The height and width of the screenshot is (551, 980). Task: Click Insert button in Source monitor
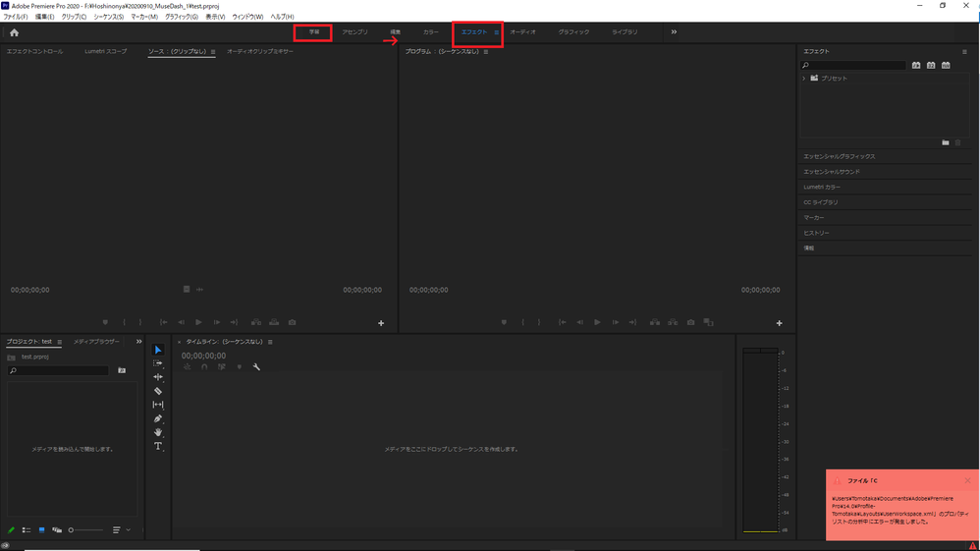(256, 323)
